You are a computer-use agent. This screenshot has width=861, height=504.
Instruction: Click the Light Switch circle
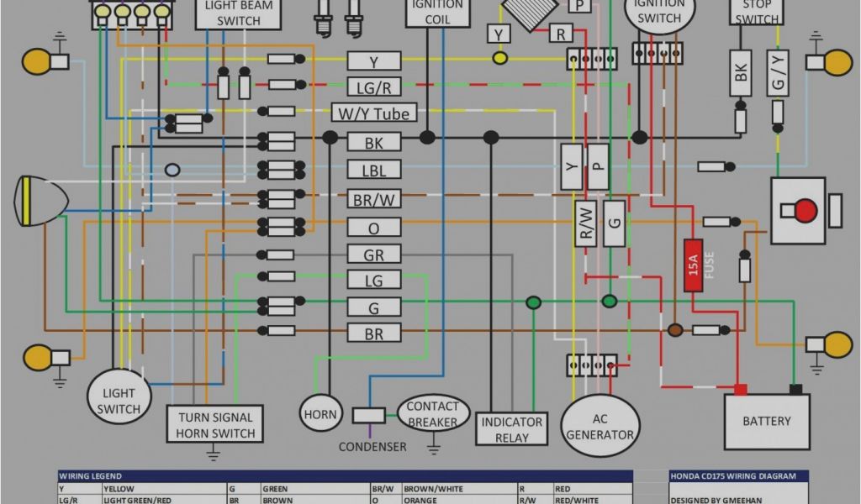[x=119, y=401]
